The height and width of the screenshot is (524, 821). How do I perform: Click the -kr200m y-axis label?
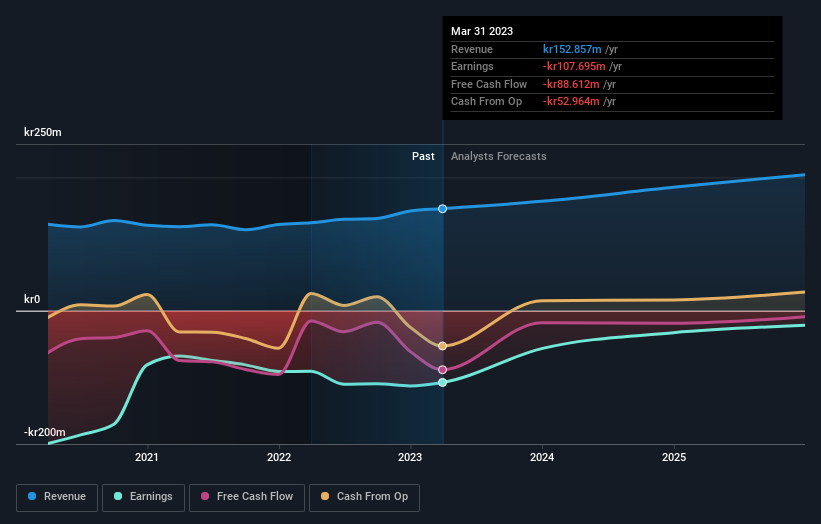[x=45, y=432]
